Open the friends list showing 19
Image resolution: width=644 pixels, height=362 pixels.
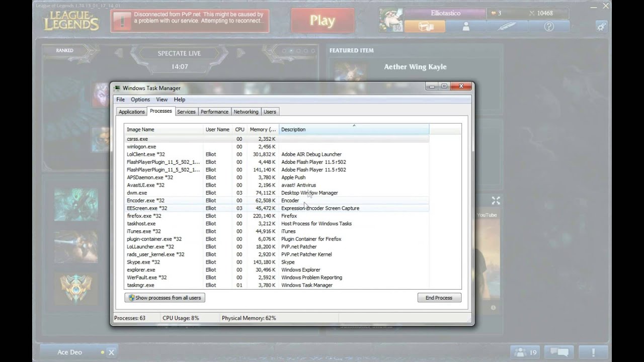coord(526,352)
